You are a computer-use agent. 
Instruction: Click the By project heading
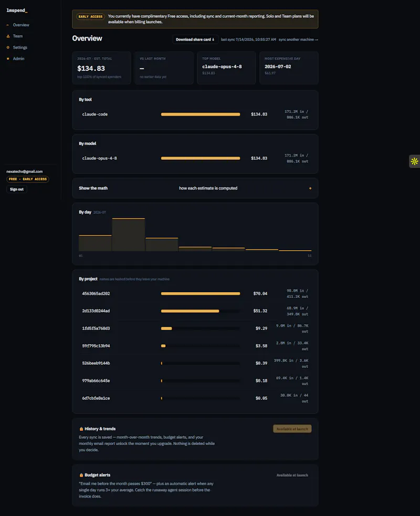point(88,279)
